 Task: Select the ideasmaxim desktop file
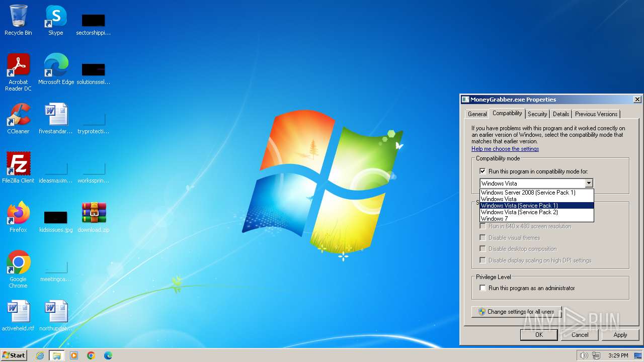pos(56,173)
